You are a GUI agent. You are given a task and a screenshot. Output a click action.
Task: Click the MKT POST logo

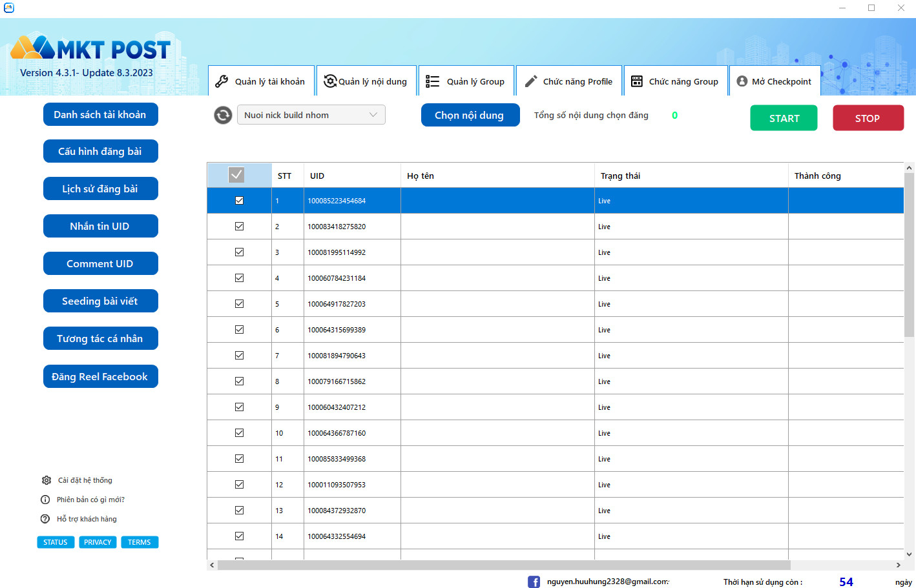pyautogui.click(x=90, y=48)
